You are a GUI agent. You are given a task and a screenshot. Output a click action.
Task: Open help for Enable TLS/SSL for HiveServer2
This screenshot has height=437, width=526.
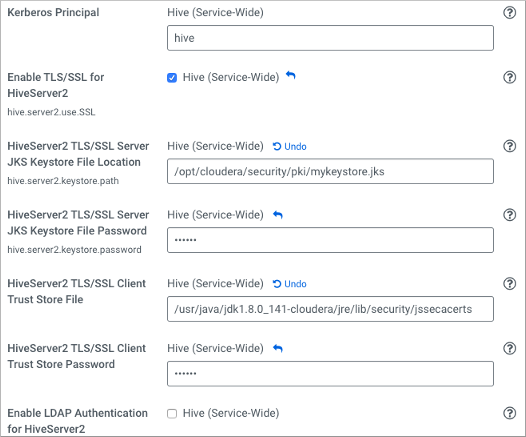509,77
